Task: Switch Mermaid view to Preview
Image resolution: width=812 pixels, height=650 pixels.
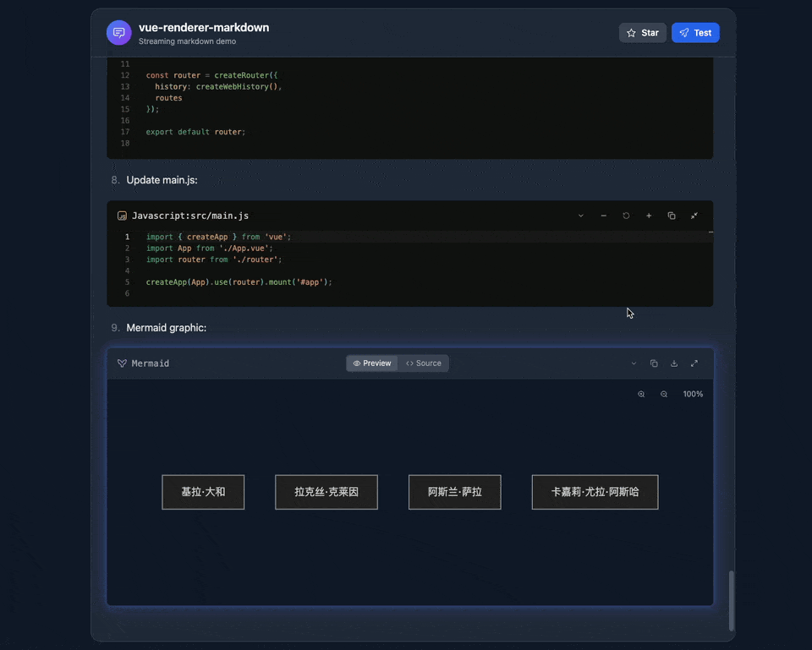Action: [x=372, y=363]
